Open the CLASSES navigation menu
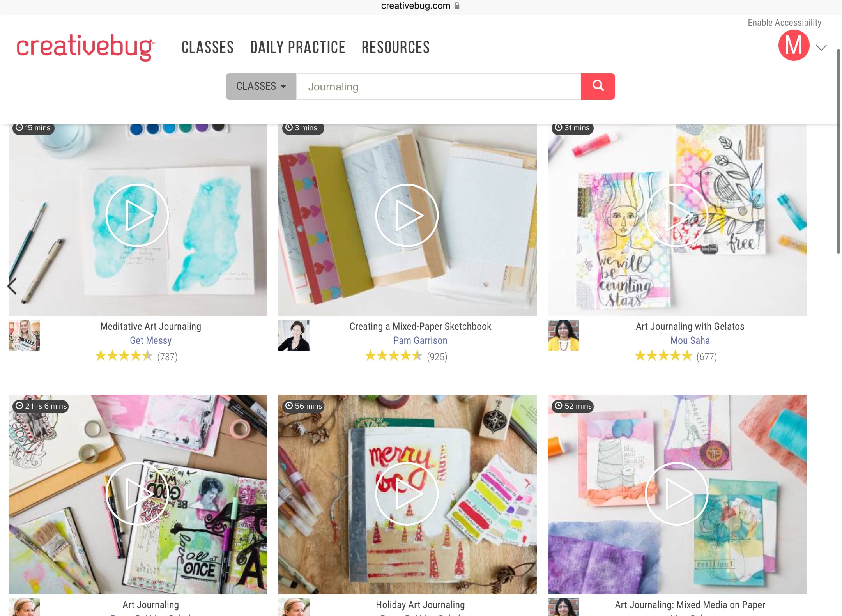 pyautogui.click(x=207, y=47)
